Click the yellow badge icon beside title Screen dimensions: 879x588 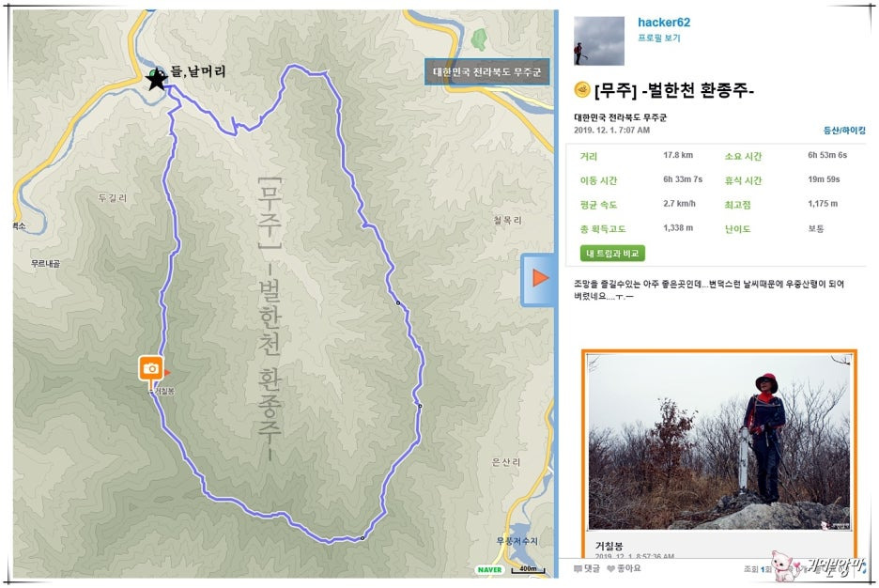point(582,89)
